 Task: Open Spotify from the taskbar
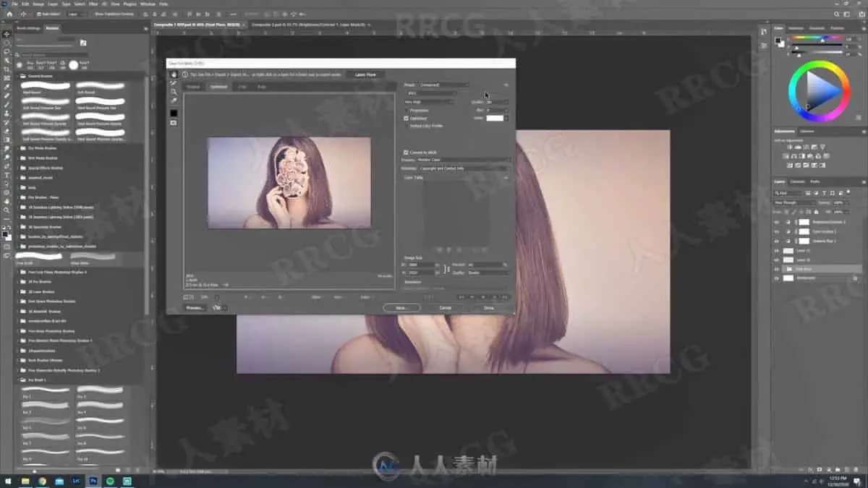(x=111, y=481)
